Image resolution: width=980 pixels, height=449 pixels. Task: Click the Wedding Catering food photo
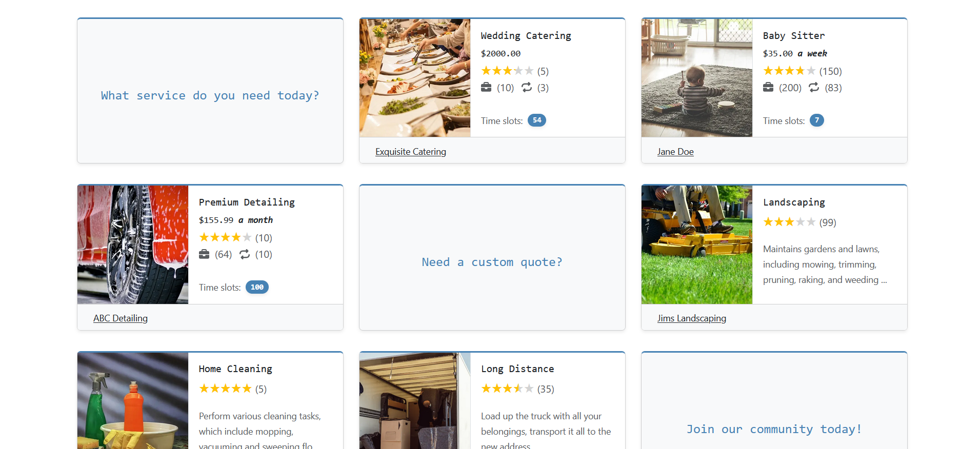[x=415, y=77]
